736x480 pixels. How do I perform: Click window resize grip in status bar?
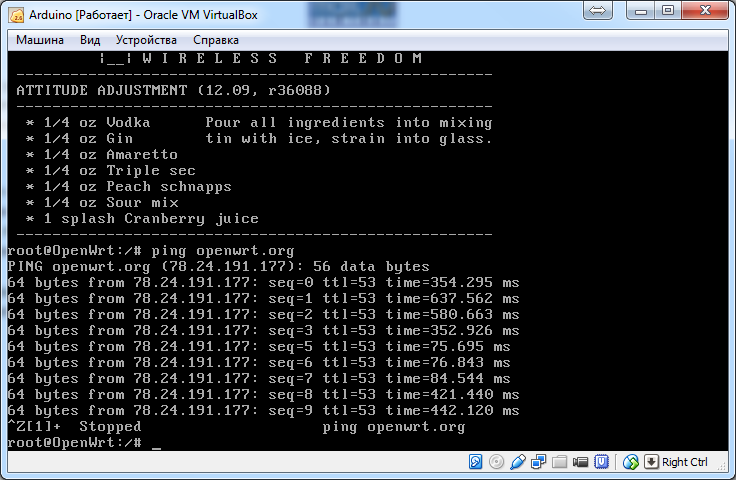[x=723, y=466]
